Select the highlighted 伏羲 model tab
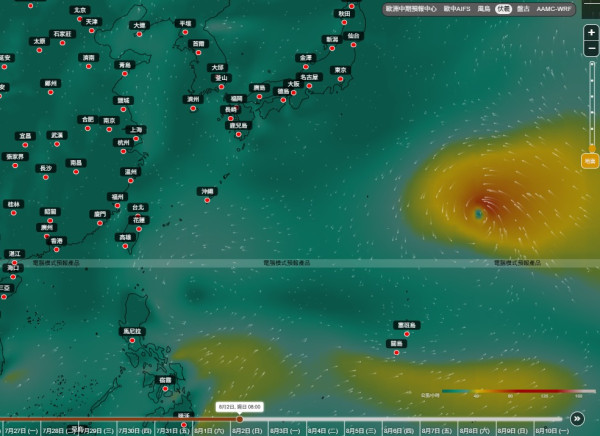 click(504, 9)
